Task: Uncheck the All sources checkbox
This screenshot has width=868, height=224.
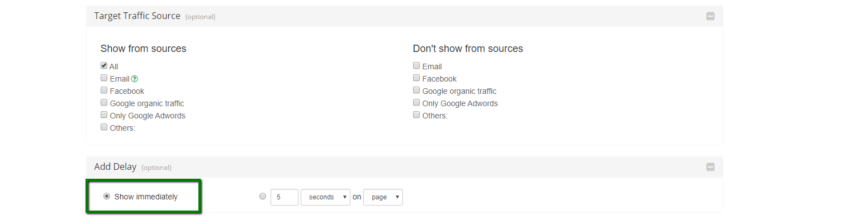Action: (104, 66)
